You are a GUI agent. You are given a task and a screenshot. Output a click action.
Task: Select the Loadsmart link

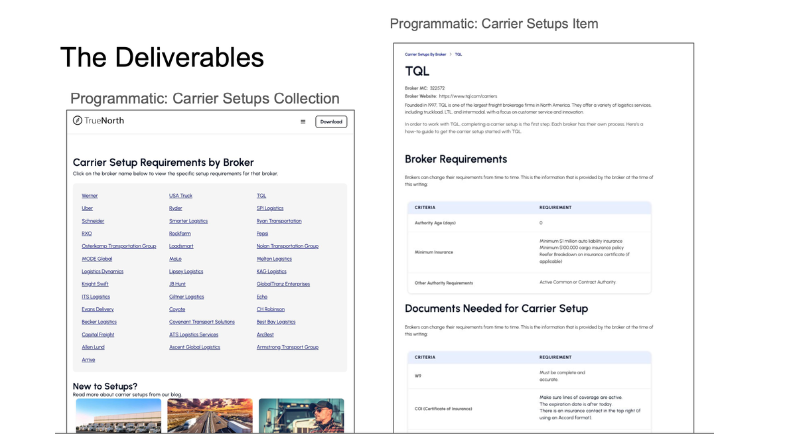pos(181,246)
